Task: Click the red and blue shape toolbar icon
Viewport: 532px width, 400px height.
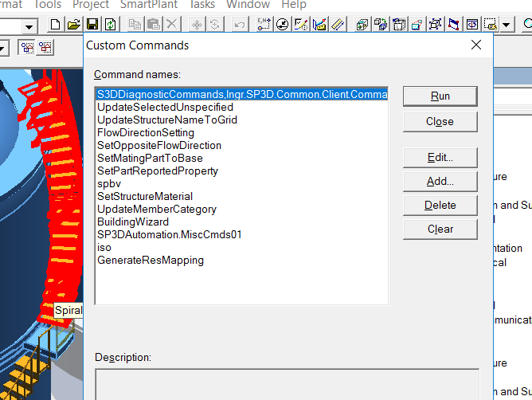Action: click(x=417, y=25)
